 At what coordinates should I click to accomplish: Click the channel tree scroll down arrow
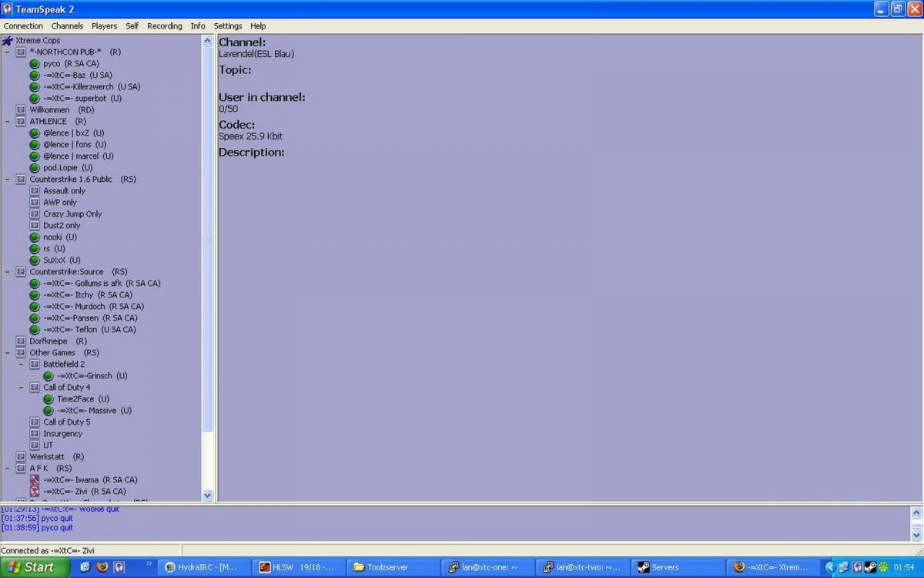(207, 495)
